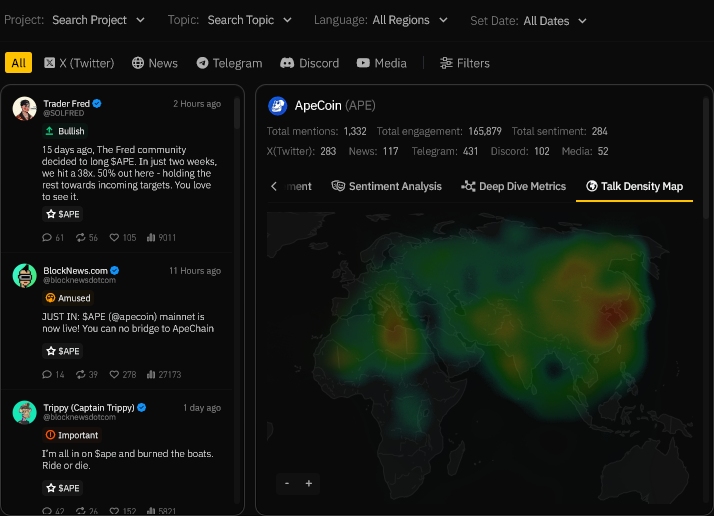Select the All filter tab
714x516 pixels.
point(19,63)
